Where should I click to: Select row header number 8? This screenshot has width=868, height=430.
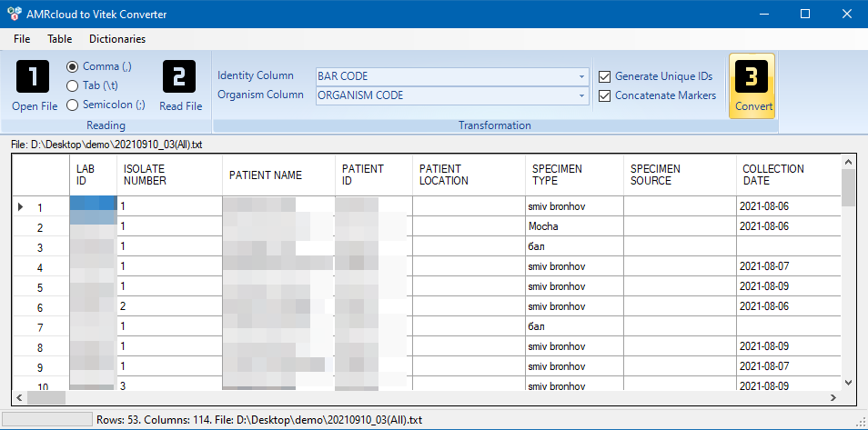(41, 346)
